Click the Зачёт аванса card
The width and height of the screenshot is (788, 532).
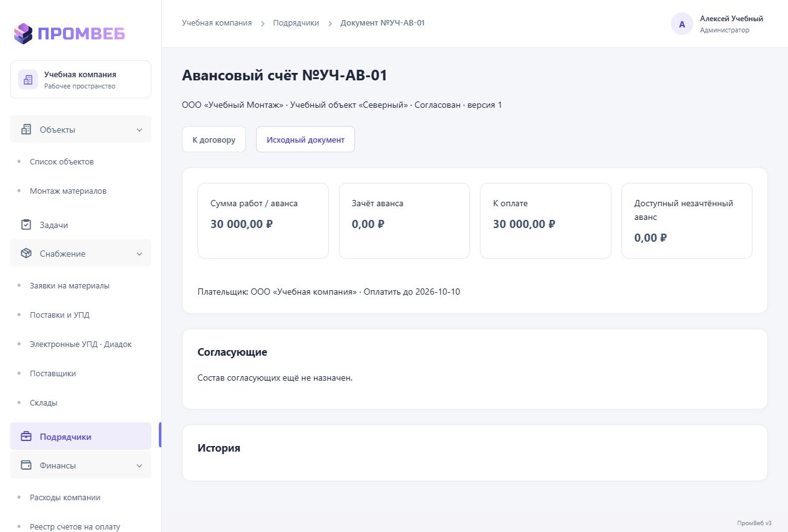404,221
